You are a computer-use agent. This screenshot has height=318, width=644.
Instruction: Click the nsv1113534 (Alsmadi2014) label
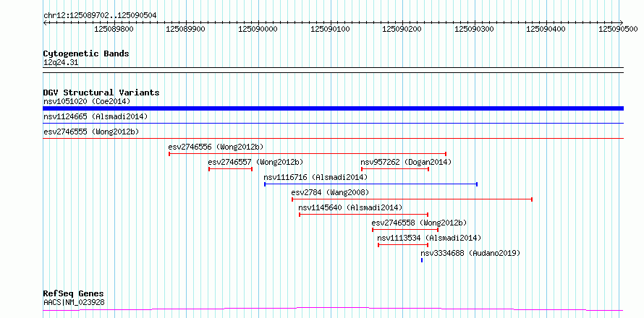429,238
